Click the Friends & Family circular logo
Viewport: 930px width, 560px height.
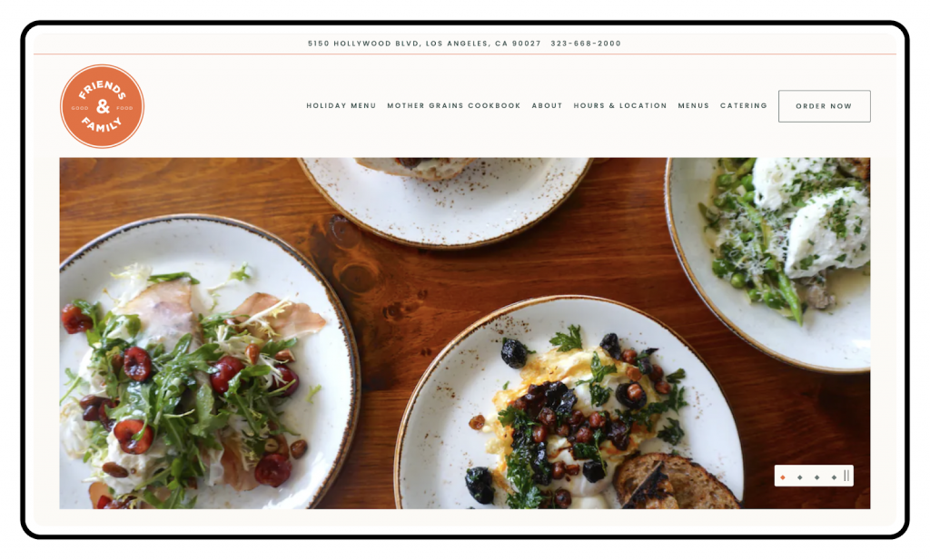click(x=102, y=106)
